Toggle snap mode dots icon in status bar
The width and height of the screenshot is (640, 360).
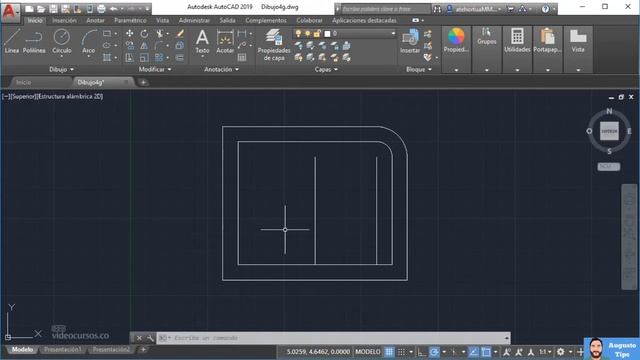coord(402,351)
